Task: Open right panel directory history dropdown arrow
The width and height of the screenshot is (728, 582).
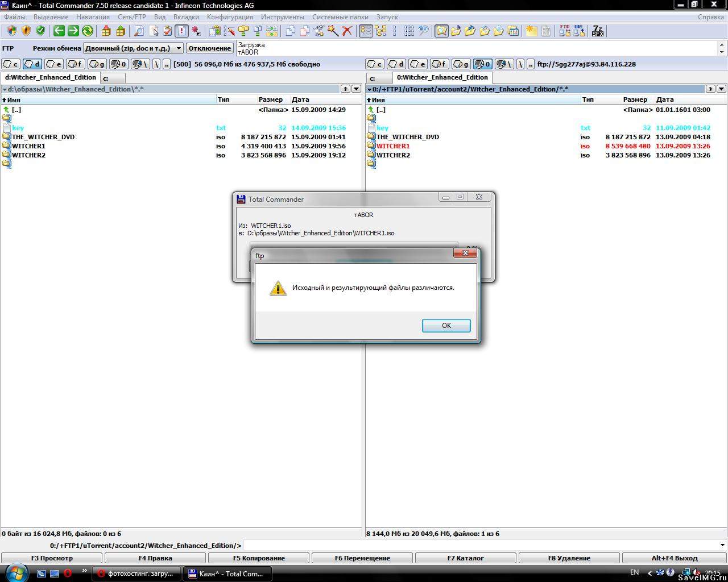Action: click(721, 89)
